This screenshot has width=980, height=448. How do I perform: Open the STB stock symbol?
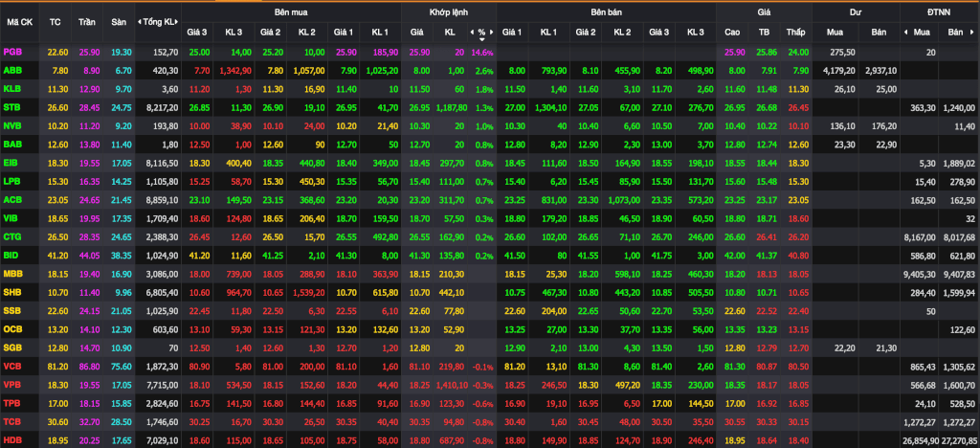[x=12, y=107]
